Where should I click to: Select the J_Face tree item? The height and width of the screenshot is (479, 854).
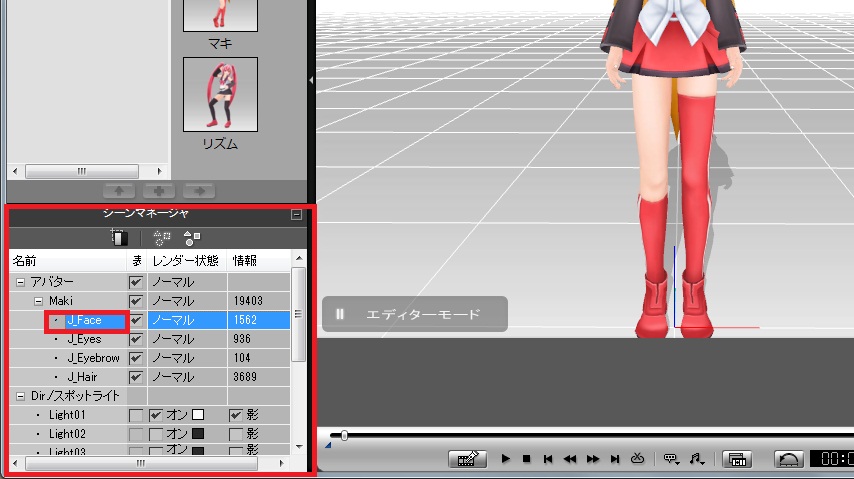coord(84,320)
